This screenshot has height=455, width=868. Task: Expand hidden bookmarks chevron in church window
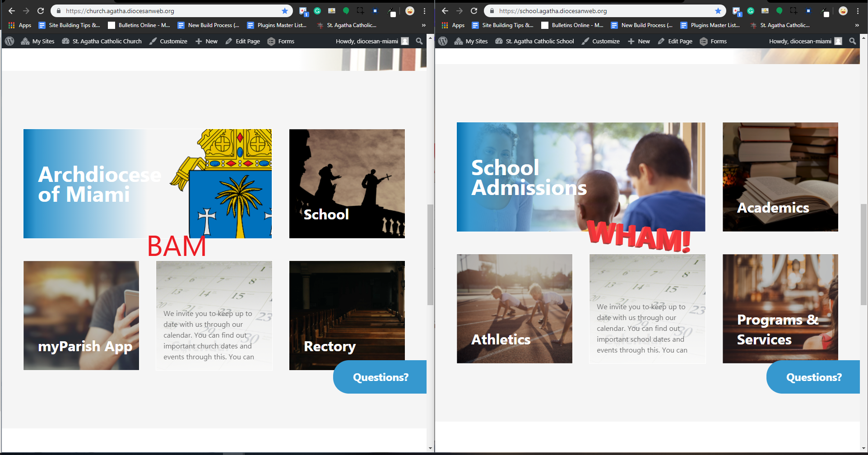pos(423,25)
